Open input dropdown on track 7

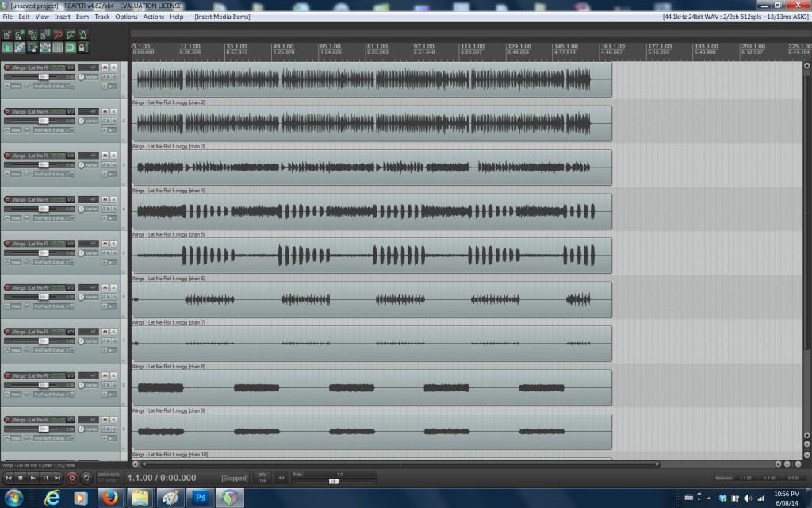pyautogui.click(x=54, y=350)
